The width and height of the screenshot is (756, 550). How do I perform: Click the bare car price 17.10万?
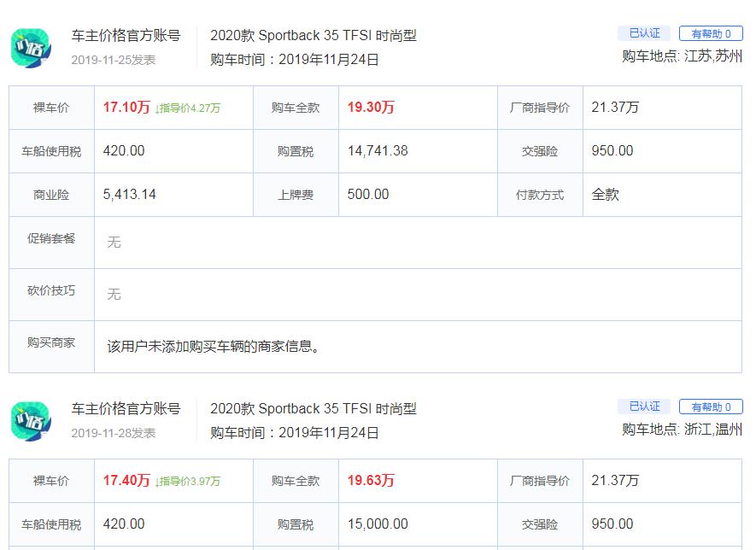[x=123, y=108]
